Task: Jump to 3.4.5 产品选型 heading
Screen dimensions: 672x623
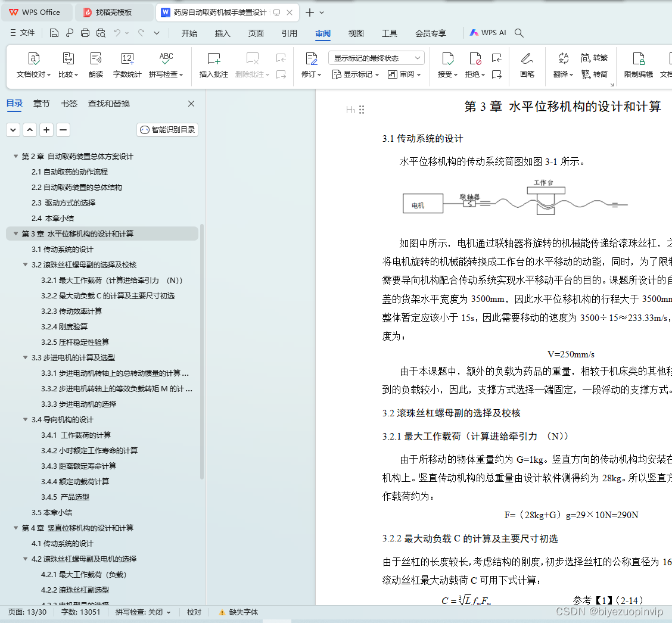Action: (65, 497)
